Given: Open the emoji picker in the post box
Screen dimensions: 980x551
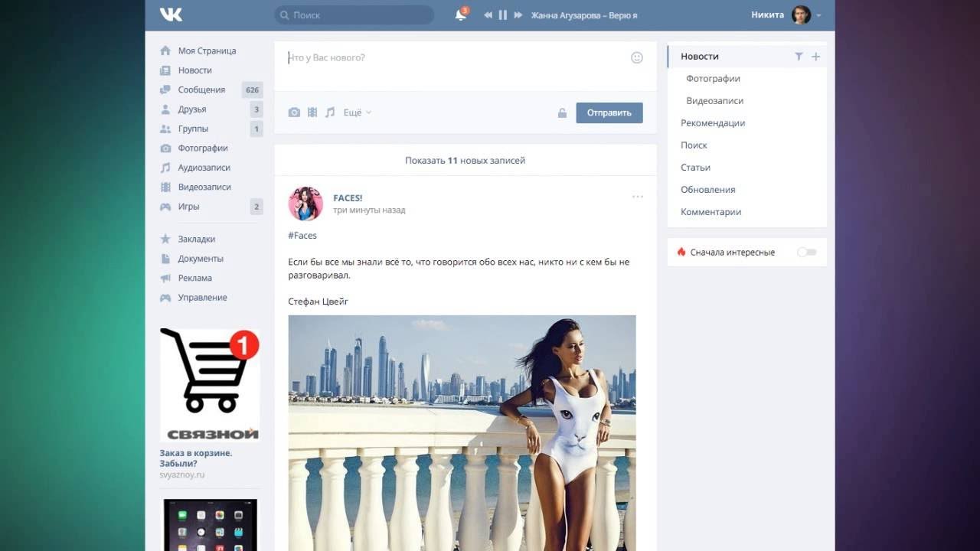Looking at the screenshot, I should tap(637, 57).
